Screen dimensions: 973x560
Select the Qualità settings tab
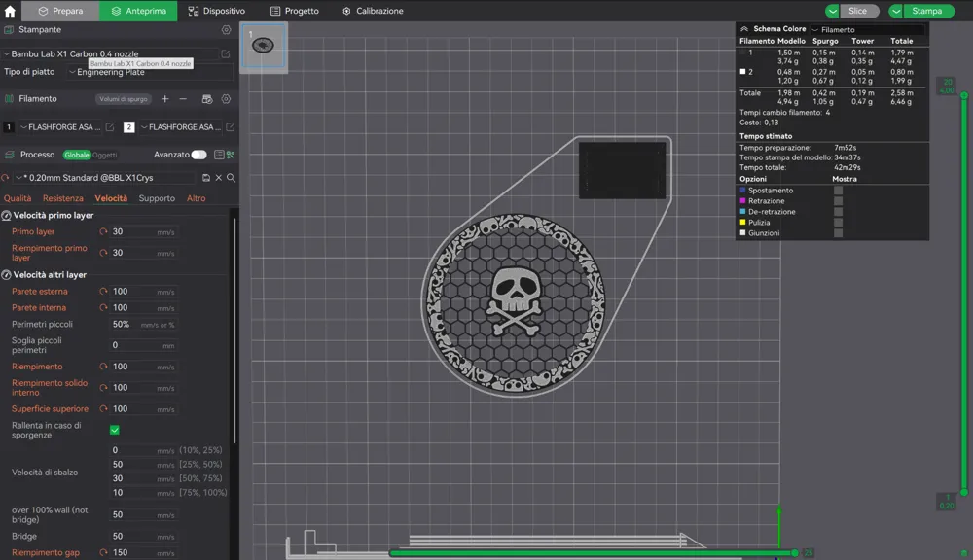(18, 198)
